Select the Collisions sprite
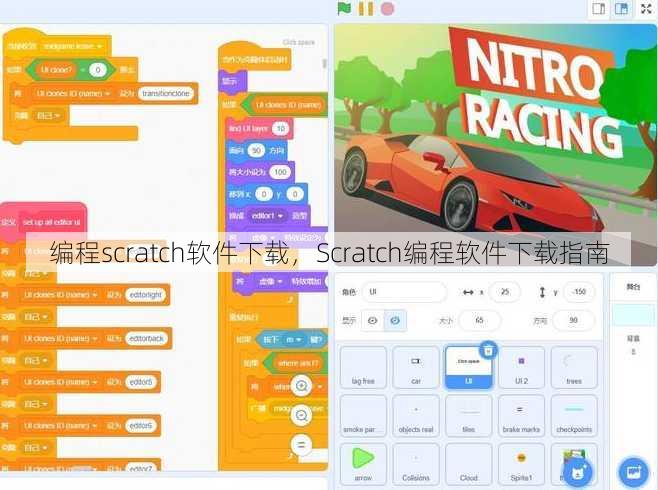 coord(416,464)
